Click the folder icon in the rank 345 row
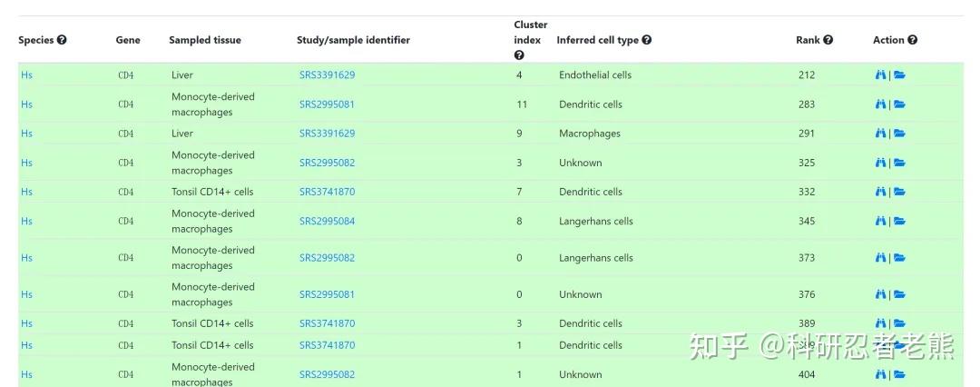 [x=899, y=222]
